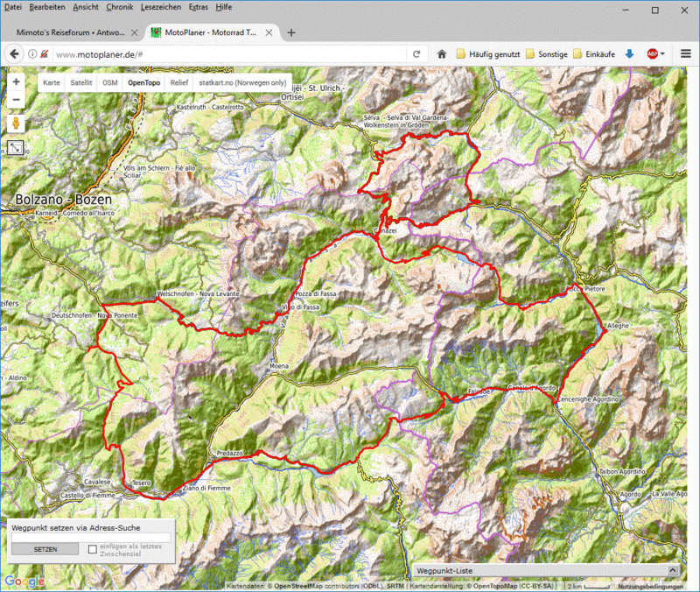Viewport: 700px width, 592px height.
Task: Click the address search input field
Action: (91, 538)
